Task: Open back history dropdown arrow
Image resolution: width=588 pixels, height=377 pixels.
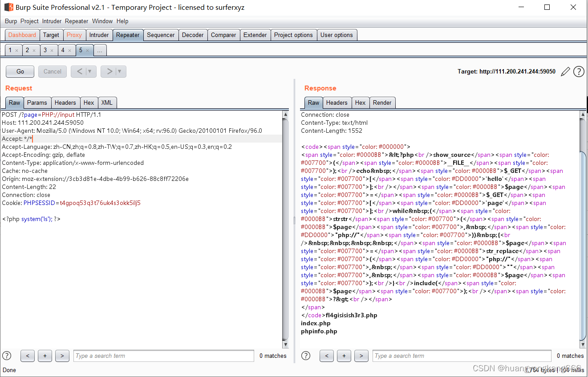Action: tap(90, 71)
